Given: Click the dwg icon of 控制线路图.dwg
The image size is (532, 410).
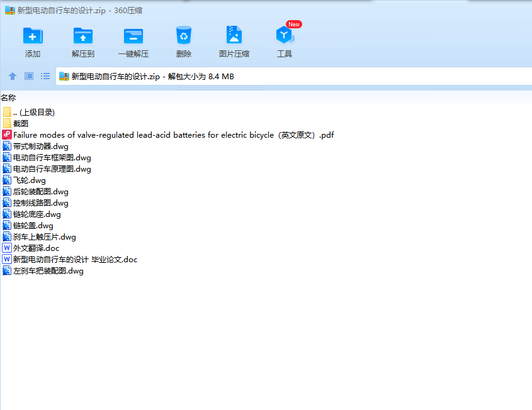Looking at the screenshot, I should 7,202.
